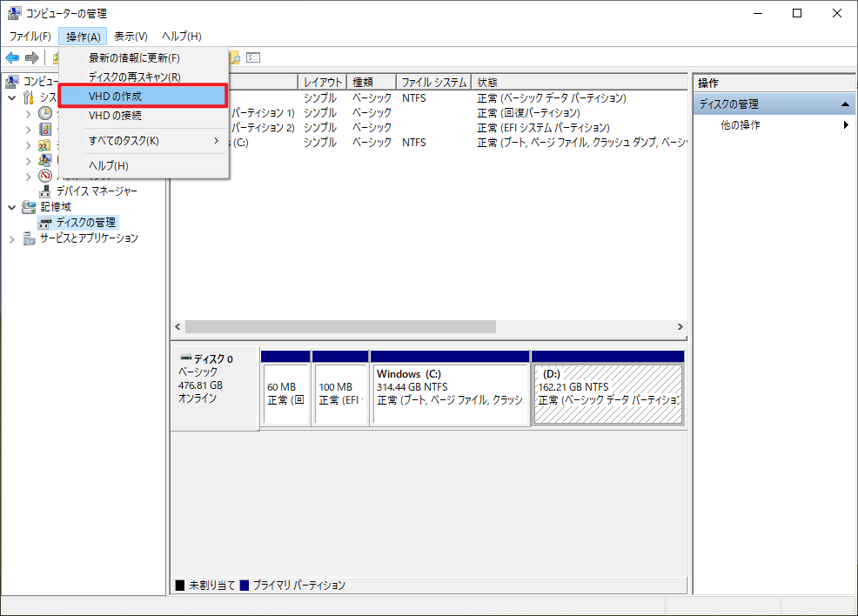Viewport: 858px width, 616px height.
Task: Click the back arrow toolbar icon
Action: pyautogui.click(x=12, y=57)
